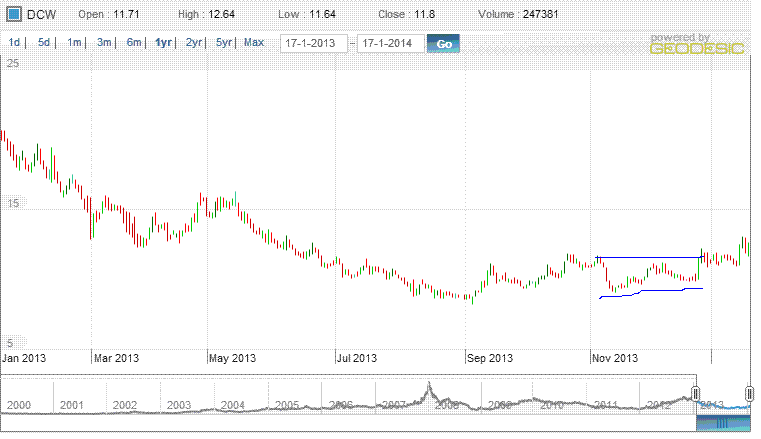Select the 5d time range
Image resolution: width=761 pixels, height=439 pixels.
click(x=44, y=43)
